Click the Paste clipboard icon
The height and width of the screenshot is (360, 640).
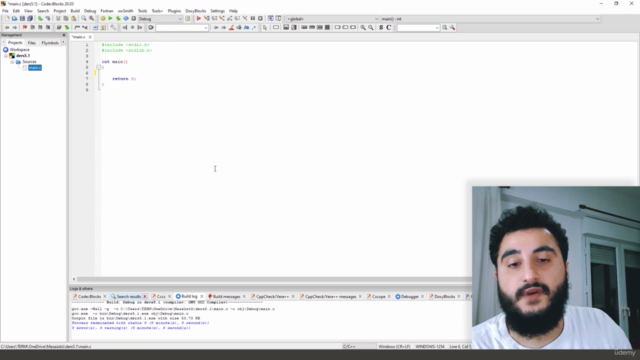73,19
